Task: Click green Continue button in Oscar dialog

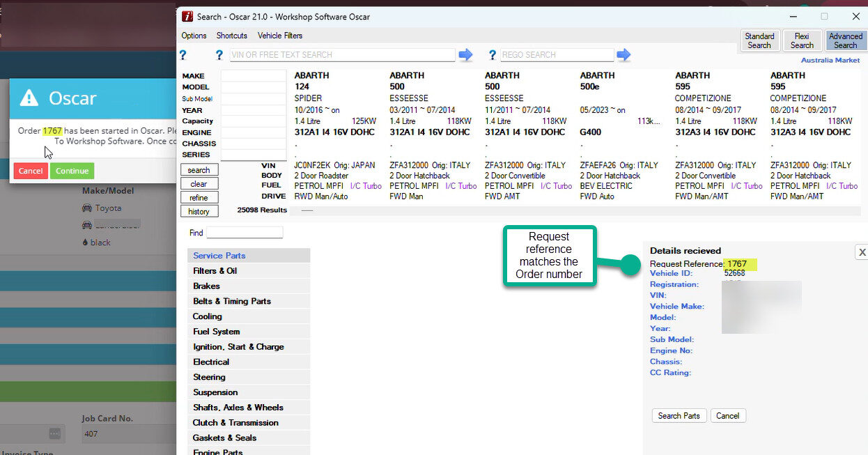Action: click(72, 171)
